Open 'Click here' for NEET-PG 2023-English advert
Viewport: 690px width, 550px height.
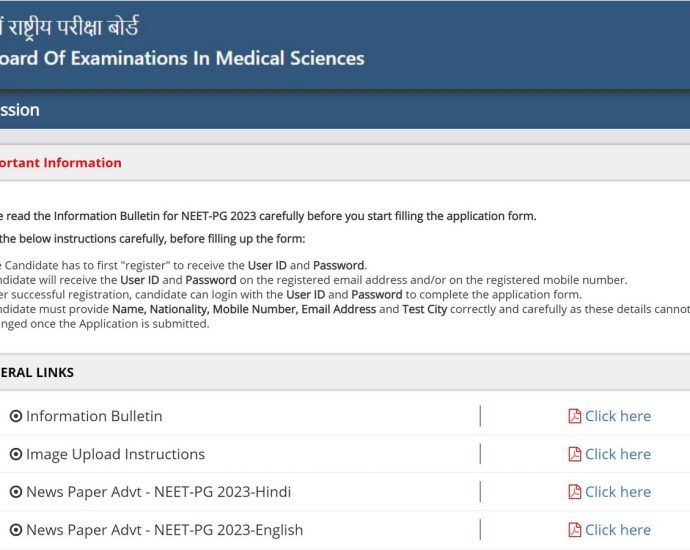click(x=617, y=530)
